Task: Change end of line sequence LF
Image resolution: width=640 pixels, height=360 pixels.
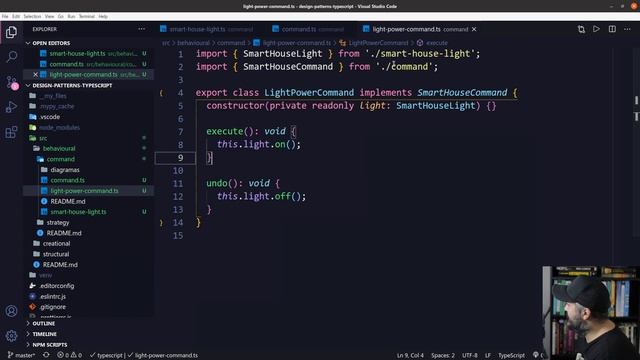Action: click(x=488, y=355)
